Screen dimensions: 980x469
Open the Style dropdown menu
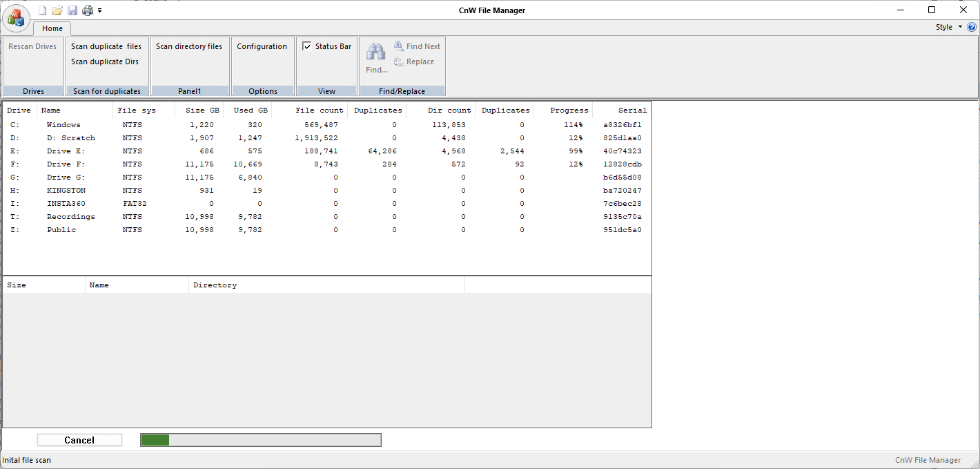[948, 28]
